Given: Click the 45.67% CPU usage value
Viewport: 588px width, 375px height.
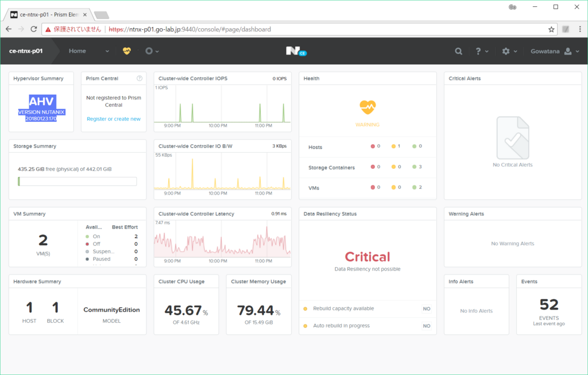Looking at the screenshot, I should 186,311.
